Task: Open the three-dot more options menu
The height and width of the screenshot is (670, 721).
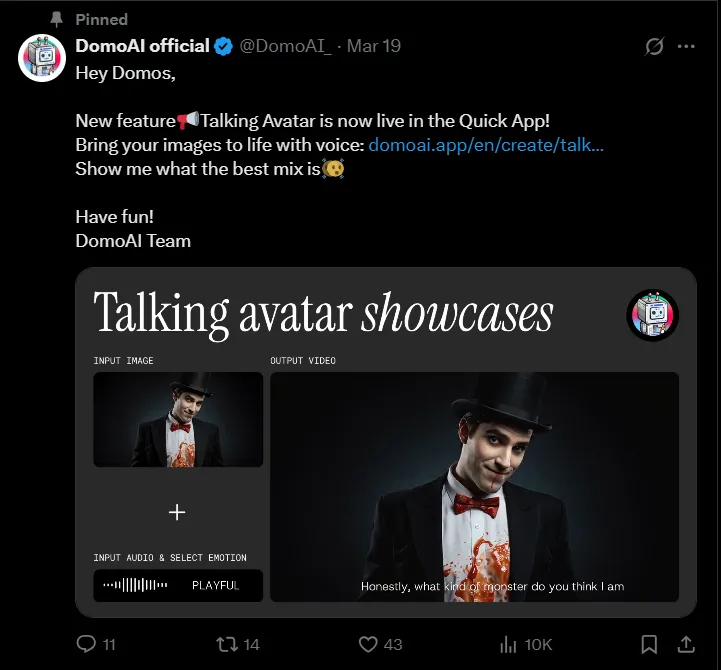Action: click(686, 46)
